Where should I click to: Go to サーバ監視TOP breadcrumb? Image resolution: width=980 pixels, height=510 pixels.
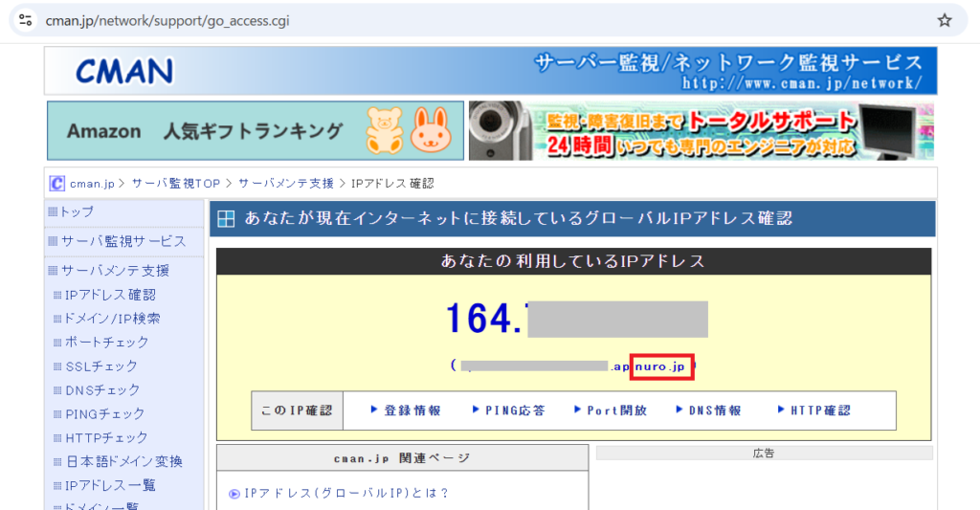(x=176, y=184)
